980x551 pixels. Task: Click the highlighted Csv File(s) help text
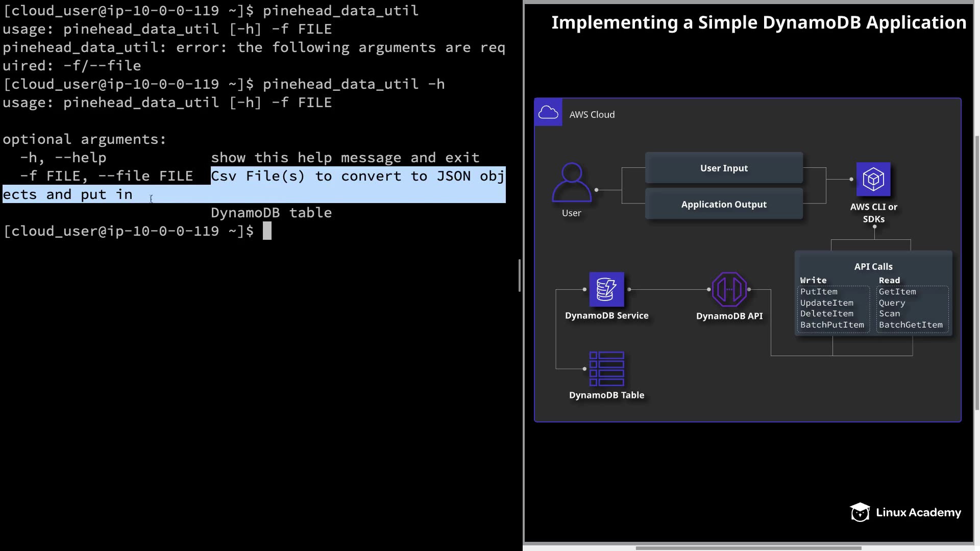click(357, 177)
